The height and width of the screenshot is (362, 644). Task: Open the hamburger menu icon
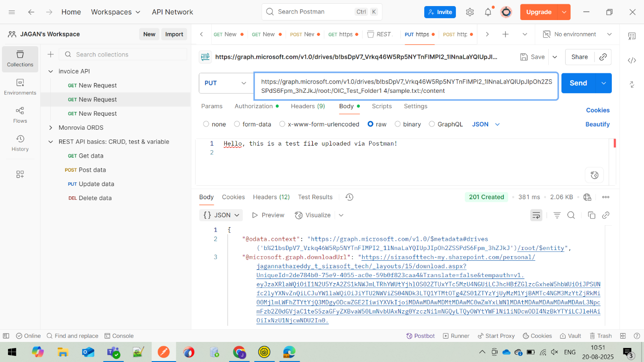pos(12,12)
